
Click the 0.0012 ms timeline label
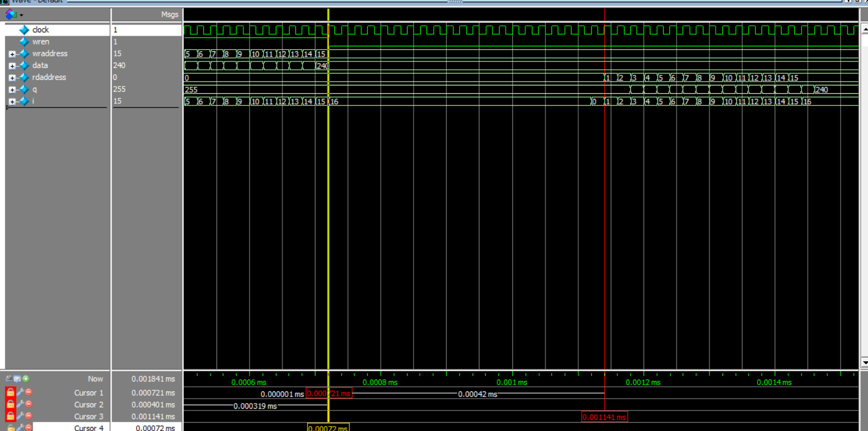click(643, 382)
